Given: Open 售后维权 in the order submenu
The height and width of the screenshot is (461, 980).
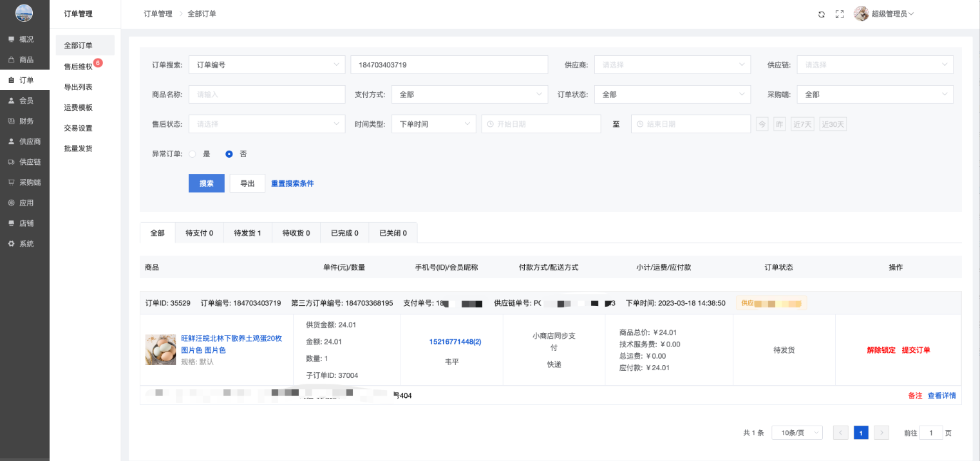Looking at the screenshot, I should (78, 66).
